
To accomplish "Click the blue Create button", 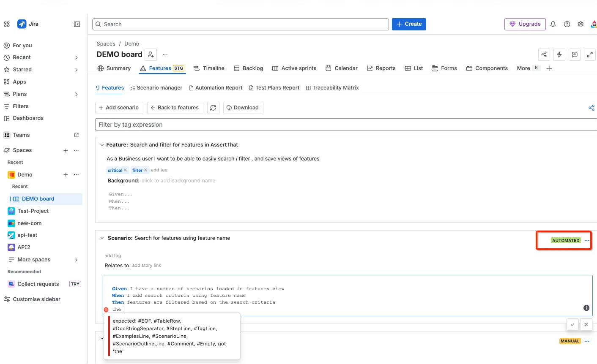I will 409,24.
